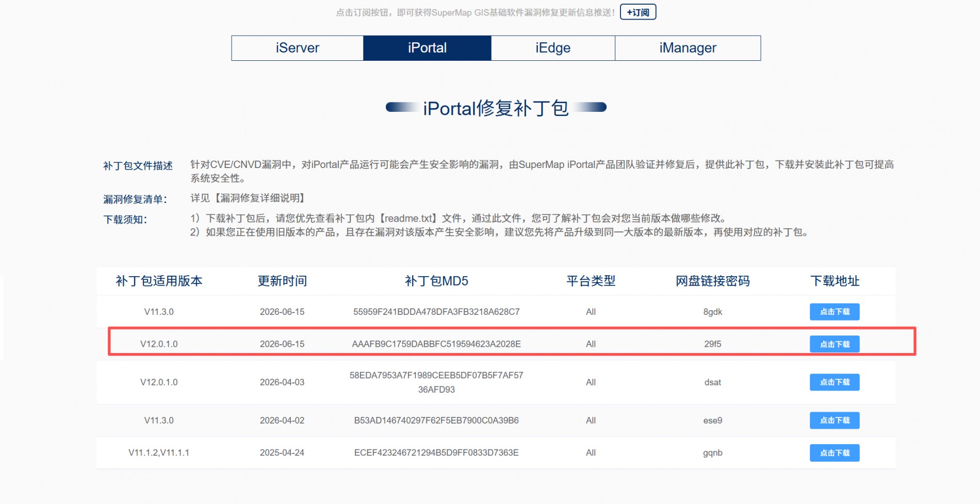Click the date 2026-04-02
980x504 pixels.
282,421
